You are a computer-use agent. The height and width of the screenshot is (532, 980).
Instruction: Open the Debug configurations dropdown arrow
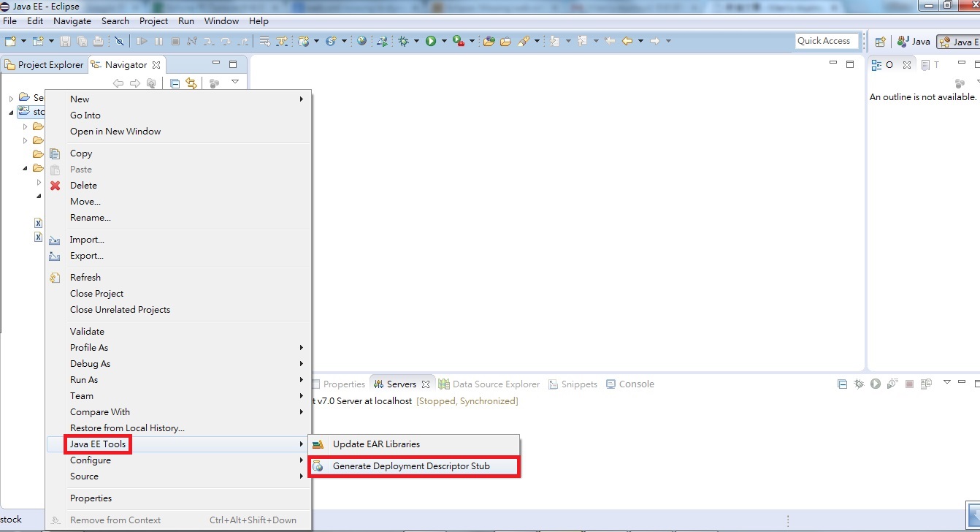pos(416,41)
